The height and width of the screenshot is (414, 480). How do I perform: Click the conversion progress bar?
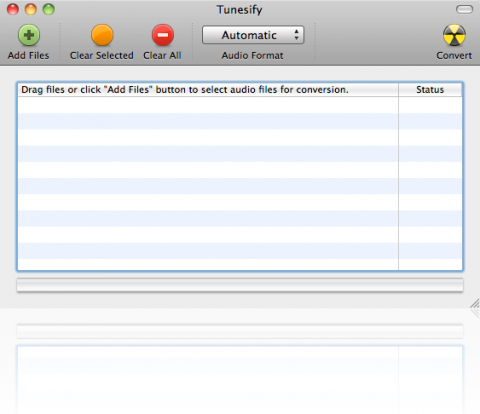(240, 285)
